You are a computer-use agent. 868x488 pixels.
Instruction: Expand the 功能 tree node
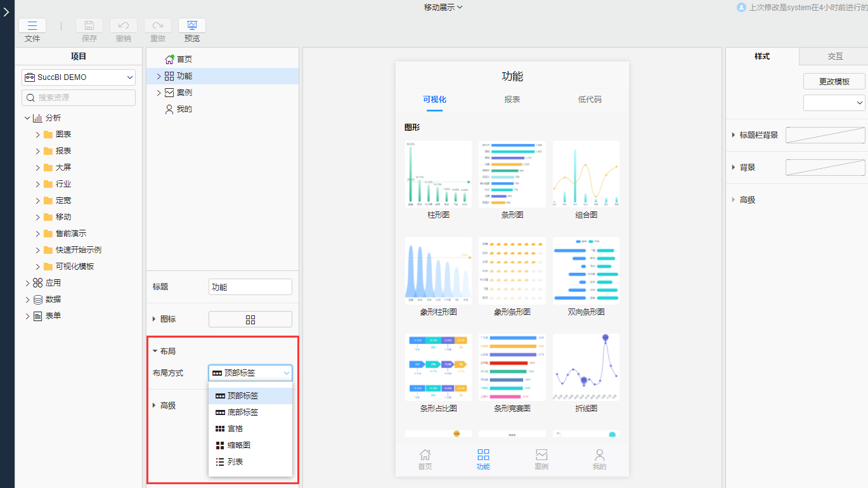click(159, 76)
